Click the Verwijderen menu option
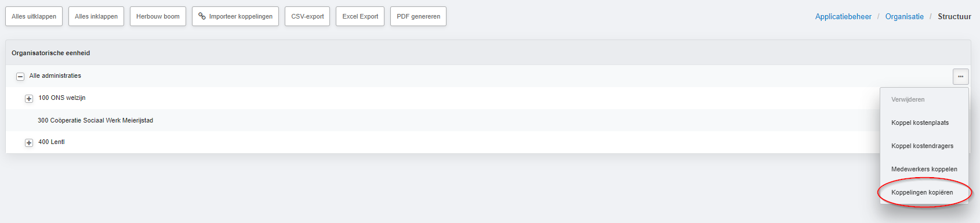980x223 pixels. coord(908,99)
